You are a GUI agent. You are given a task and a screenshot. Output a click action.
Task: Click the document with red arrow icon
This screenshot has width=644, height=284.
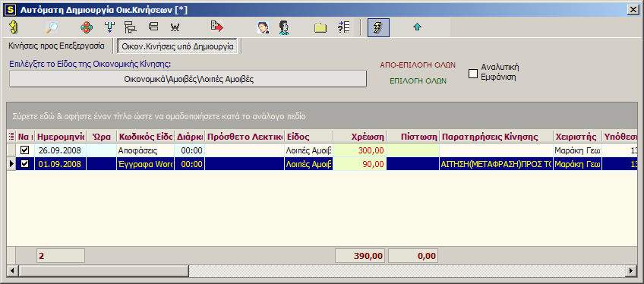pos(216,27)
